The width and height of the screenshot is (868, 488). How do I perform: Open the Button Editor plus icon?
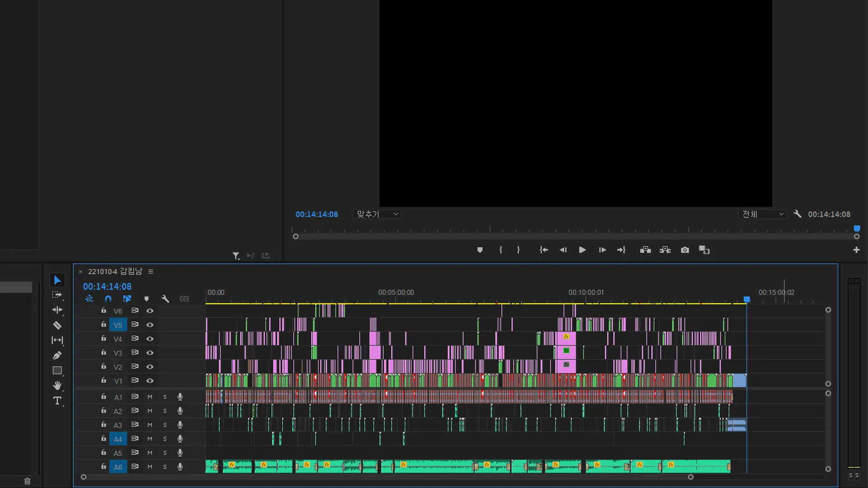(856, 250)
